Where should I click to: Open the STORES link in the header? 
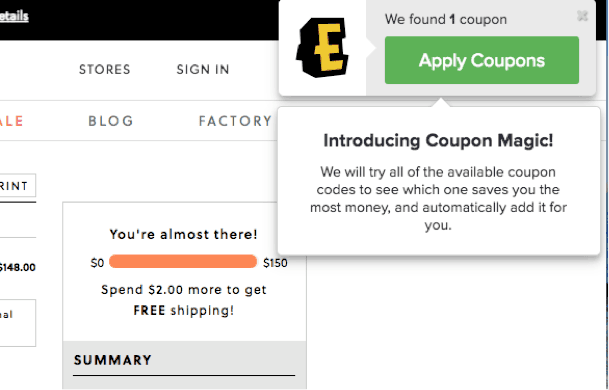coord(104,70)
